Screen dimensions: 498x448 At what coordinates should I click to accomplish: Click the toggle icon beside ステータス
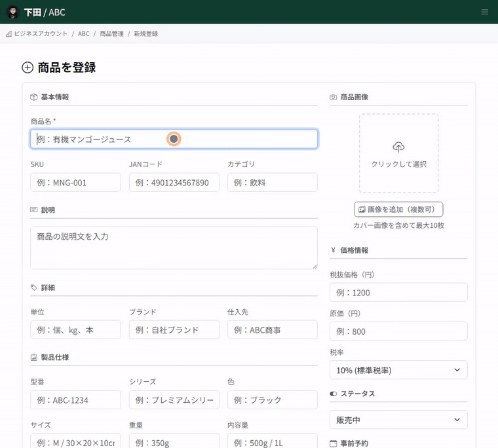(333, 394)
